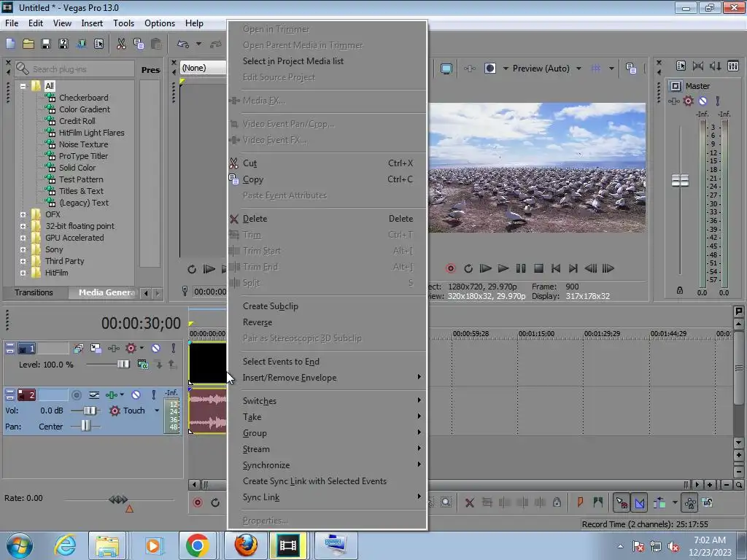Open the Touch automation mode dropdown

tap(157, 411)
